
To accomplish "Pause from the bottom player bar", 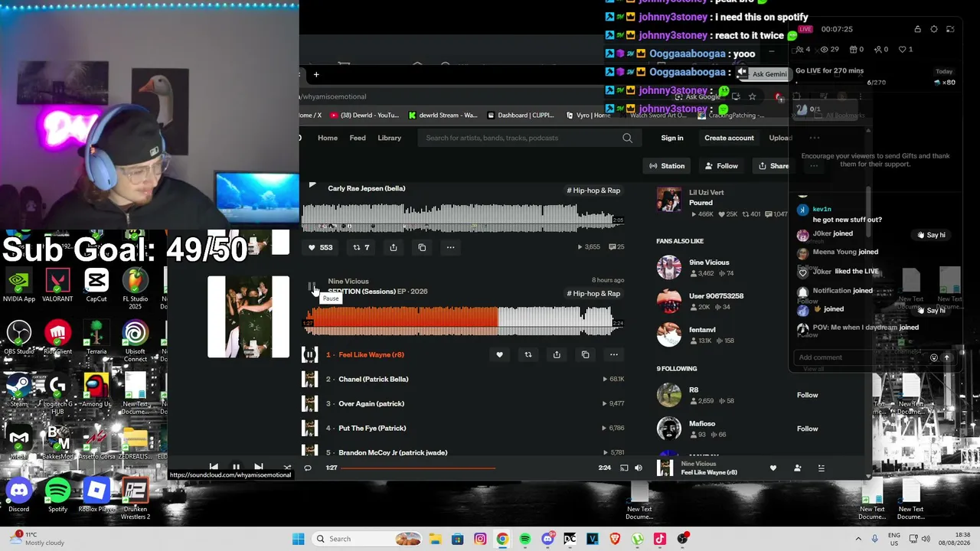I will 236,467.
